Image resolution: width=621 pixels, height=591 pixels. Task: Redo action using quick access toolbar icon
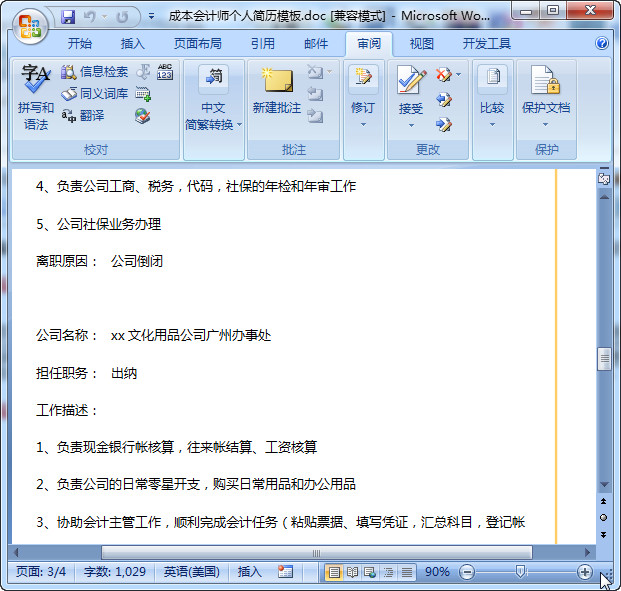[x=122, y=17]
